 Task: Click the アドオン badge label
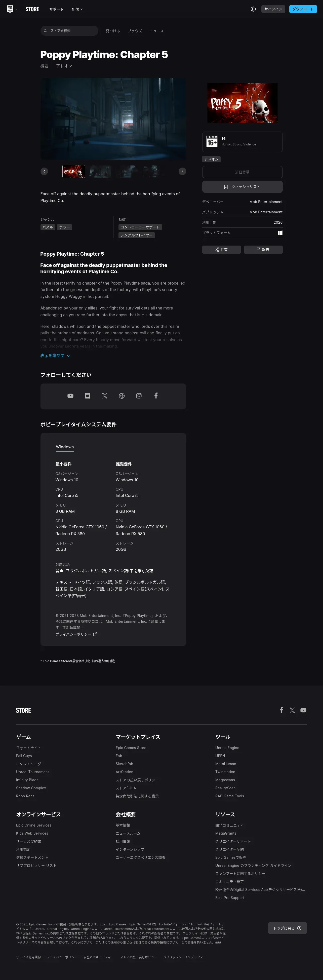(211, 159)
